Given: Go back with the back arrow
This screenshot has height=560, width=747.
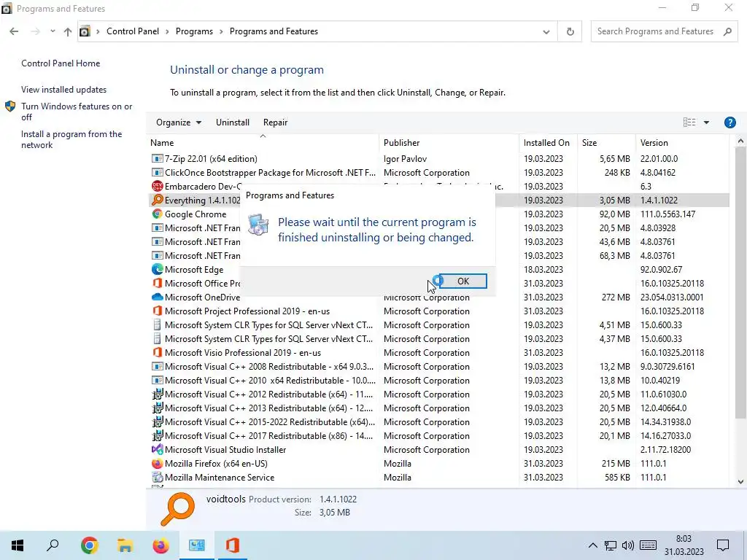Looking at the screenshot, I should click(x=14, y=31).
